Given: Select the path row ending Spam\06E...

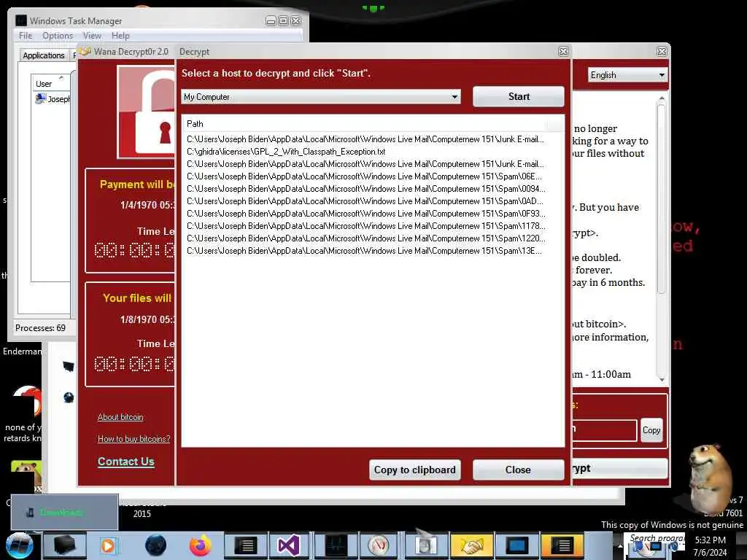Looking at the screenshot, I should (x=365, y=176).
